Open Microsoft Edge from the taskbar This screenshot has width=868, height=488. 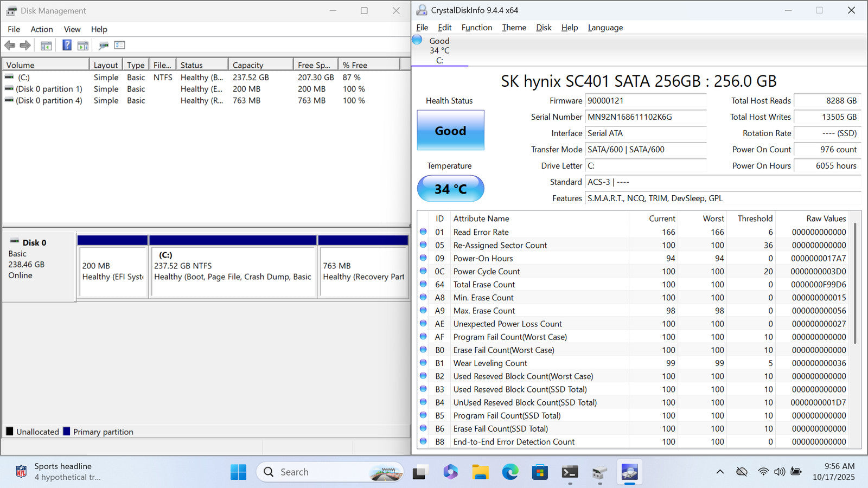(510, 472)
